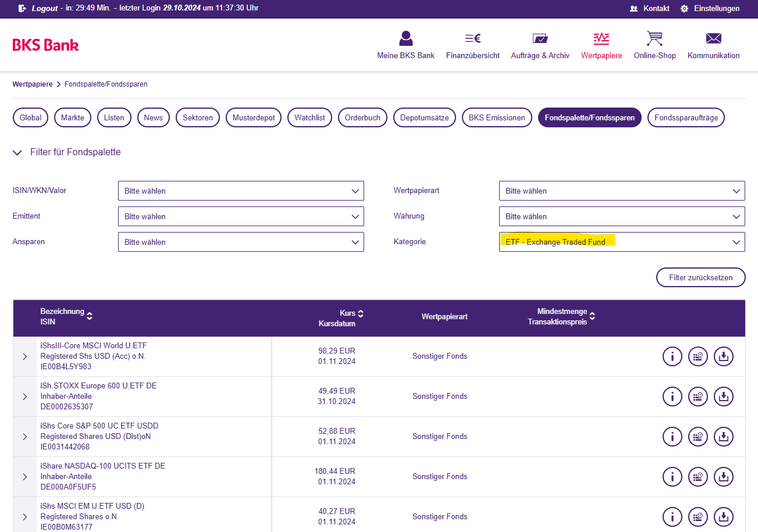Show info for iShare.NASDAQ-100 ETF
758x532 pixels.
point(672,477)
